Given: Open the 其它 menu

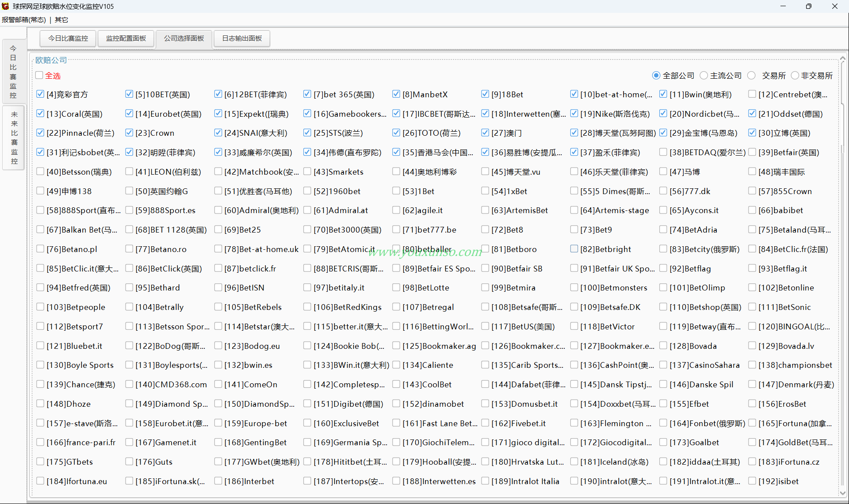Looking at the screenshot, I should tap(61, 20).
